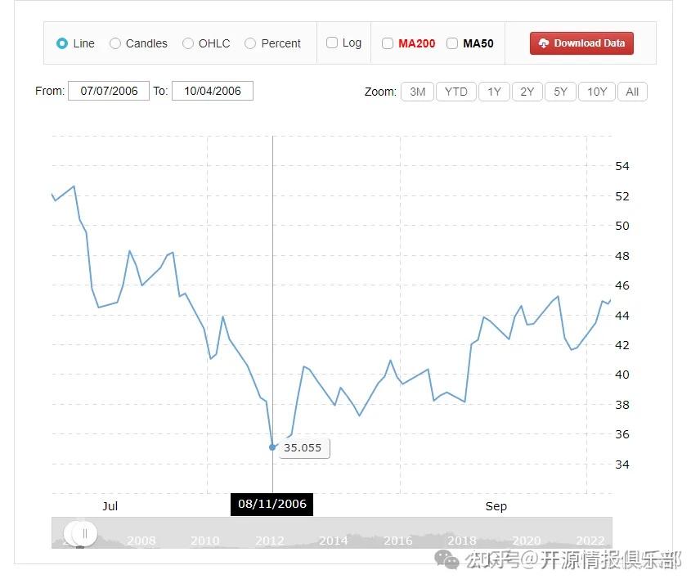This screenshot has width=700, height=588.
Task: Select the Line chart radio button
Action: click(62, 43)
